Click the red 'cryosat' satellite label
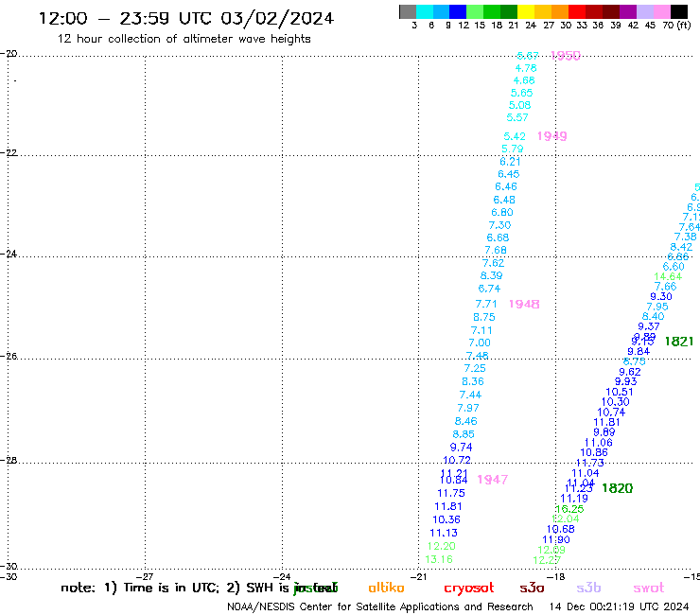Viewport: 700px width, 615px height. [469, 589]
